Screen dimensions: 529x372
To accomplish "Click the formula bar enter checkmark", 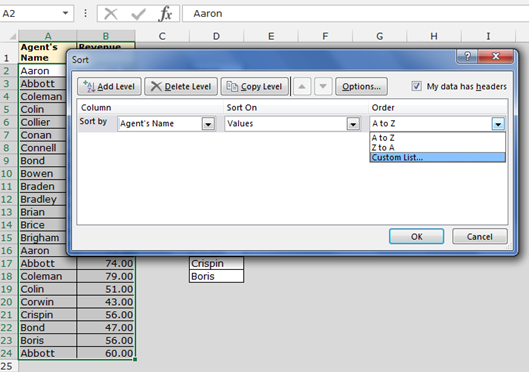I will click(138, 14).
